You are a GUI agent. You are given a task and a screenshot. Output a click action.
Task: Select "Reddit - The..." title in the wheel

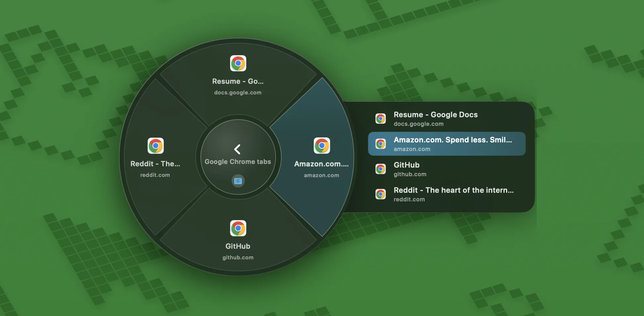pyautogui.click(x=155, y=164)
